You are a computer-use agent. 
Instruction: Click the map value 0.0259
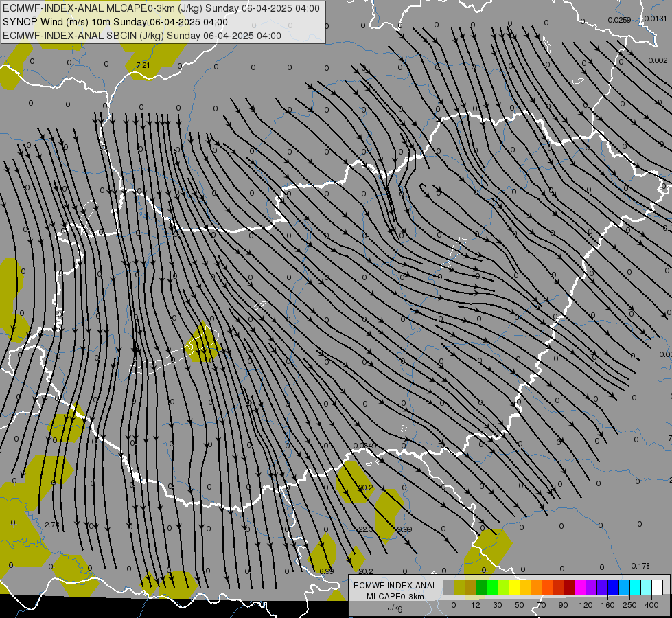pos(619,20)
